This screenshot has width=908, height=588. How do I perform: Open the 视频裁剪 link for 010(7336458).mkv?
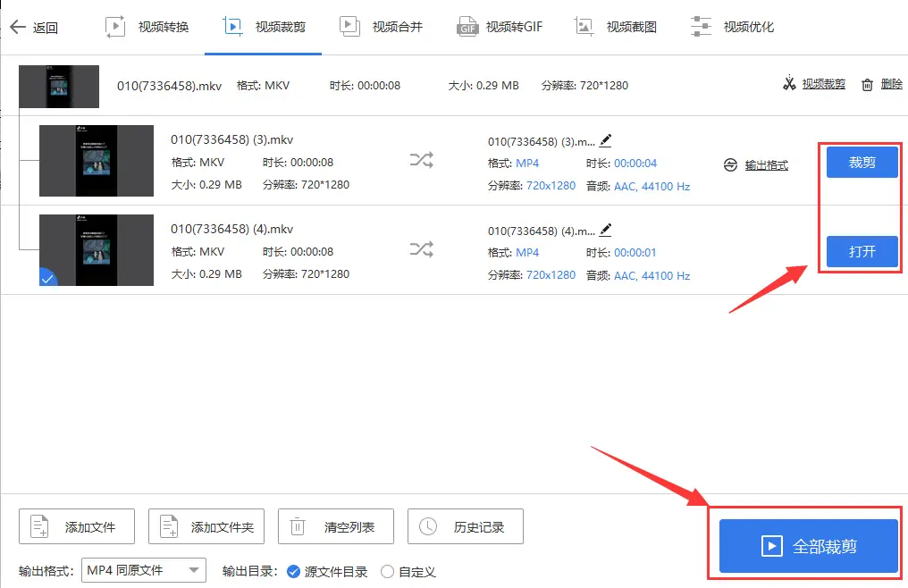pyautogui.click(x=823, y=84)
